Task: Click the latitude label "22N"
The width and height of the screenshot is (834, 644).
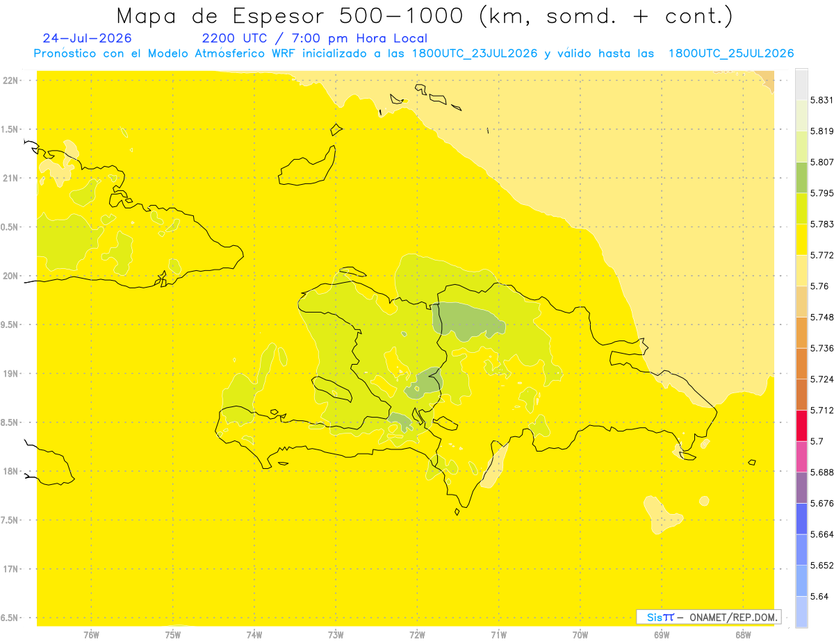Action: [10, 81]
